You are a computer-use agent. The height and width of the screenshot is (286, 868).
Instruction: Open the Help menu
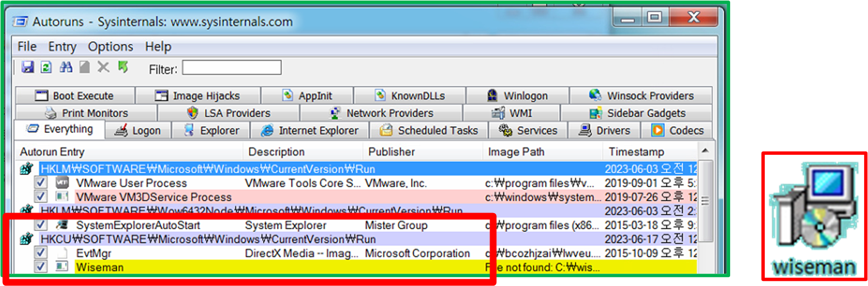(158, 47)
